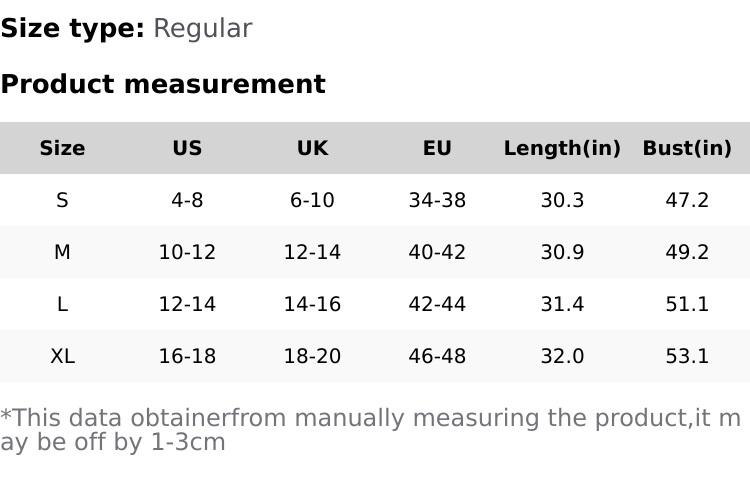Click the 31.4 length value

(562, 304)
